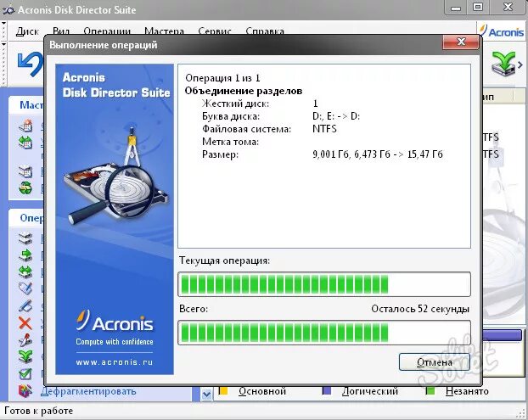Viewport: 528px width, 420px height.
Task: Click the 'Текущая операция:' label
Action: [225, 260]
